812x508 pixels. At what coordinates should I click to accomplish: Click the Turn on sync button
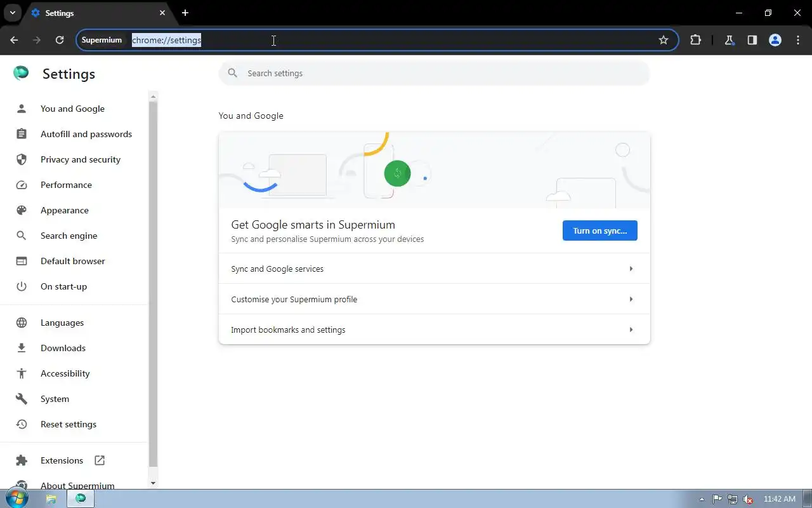tap(600, 231)
